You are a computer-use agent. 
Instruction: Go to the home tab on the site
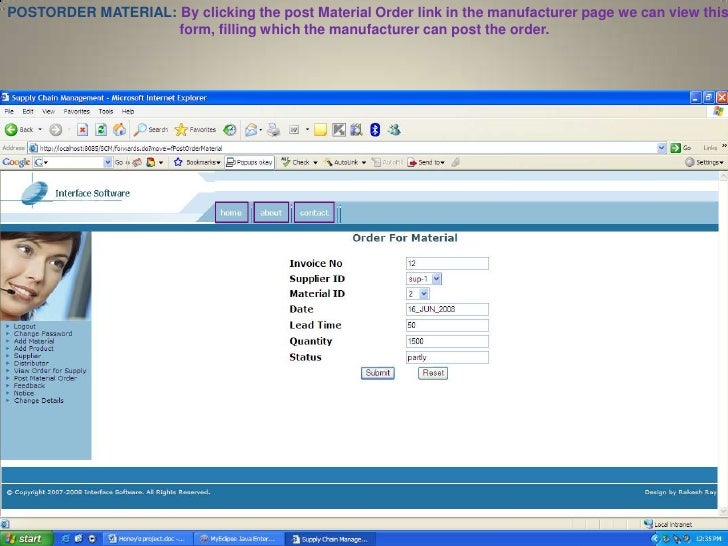pos(231,213)
